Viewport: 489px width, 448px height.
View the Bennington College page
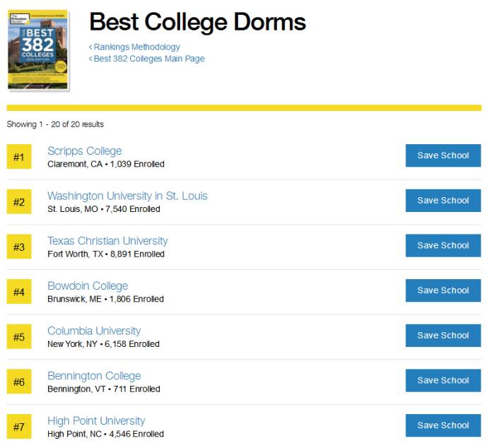click(x=94, y=376)
